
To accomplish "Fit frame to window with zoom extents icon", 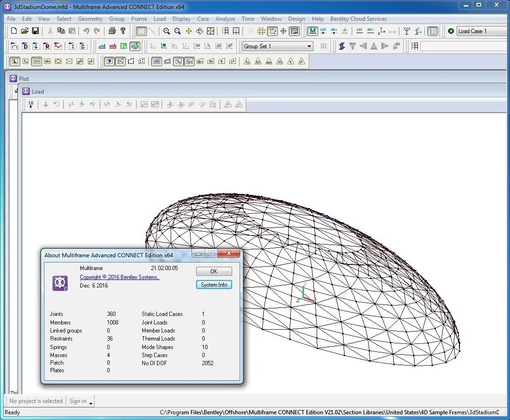I will pyautogui.click(x=210, y=31).
